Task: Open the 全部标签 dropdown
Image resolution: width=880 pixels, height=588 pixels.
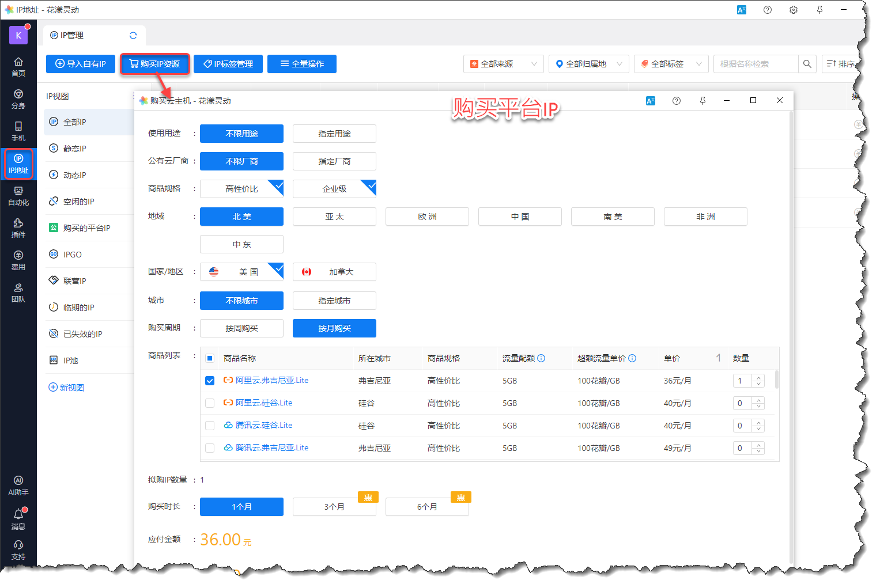Action: tap(671, 64)
